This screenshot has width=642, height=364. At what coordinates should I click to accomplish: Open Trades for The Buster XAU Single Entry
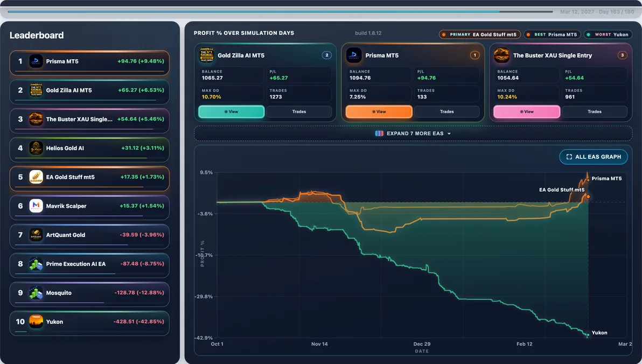click(595, 112)
